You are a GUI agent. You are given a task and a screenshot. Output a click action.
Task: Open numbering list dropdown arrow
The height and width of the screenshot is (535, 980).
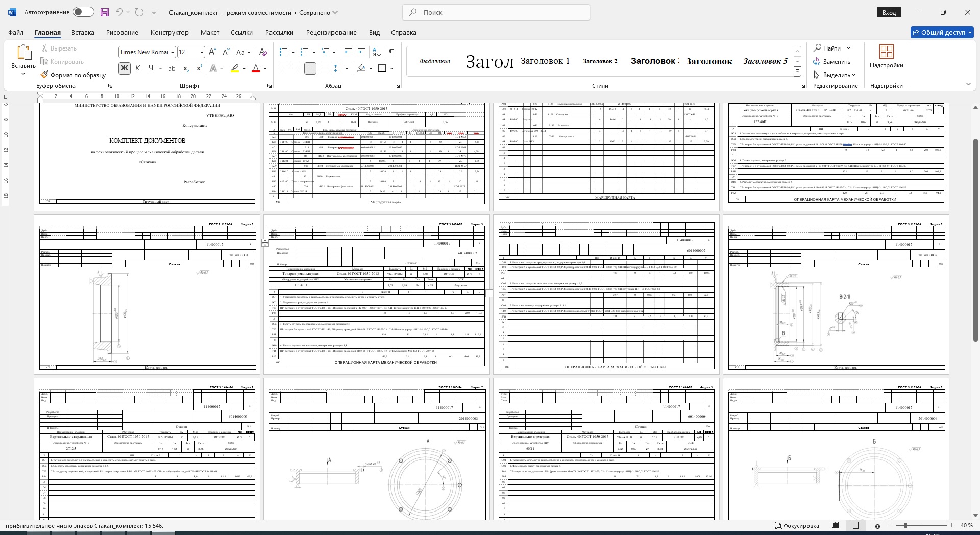[314, 52]
